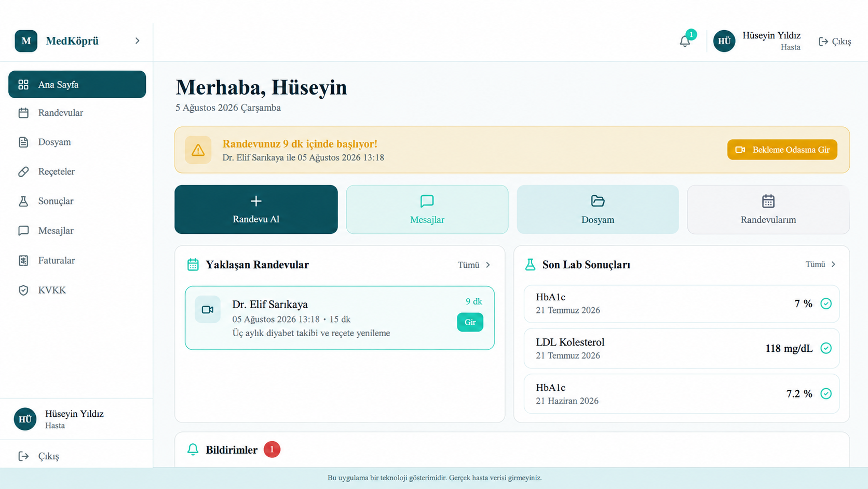Click Gir button on Dr. Elif Sarıkaya appointment

pyautogui.click(x=470, y=322)
